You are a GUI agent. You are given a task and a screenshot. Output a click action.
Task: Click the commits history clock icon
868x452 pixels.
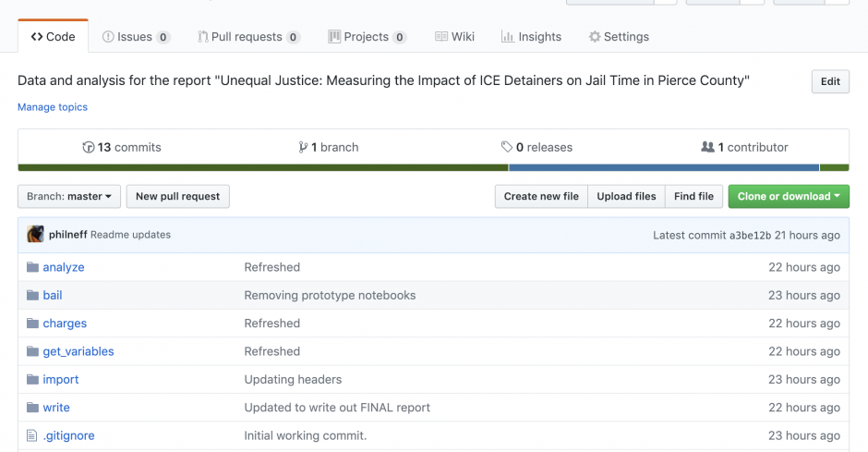coord(88,147)
